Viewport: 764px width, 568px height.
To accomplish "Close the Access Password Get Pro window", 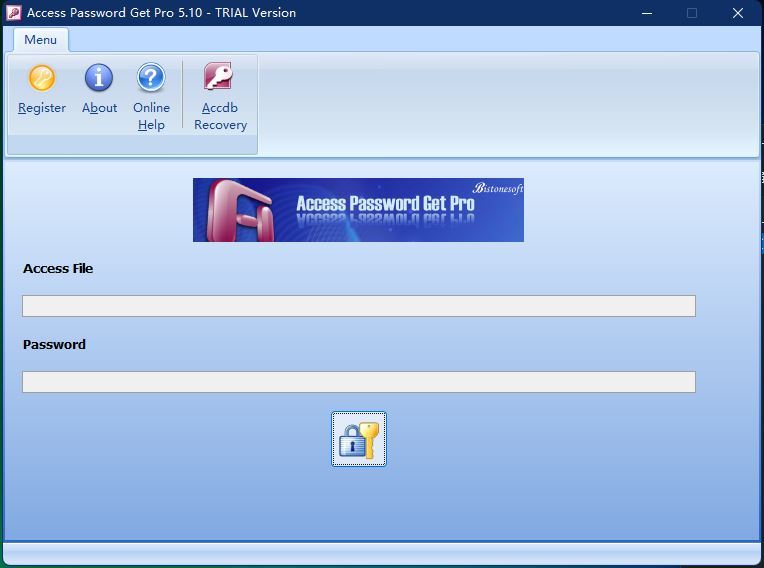I will pyautogui.click(x=738, y=13).
